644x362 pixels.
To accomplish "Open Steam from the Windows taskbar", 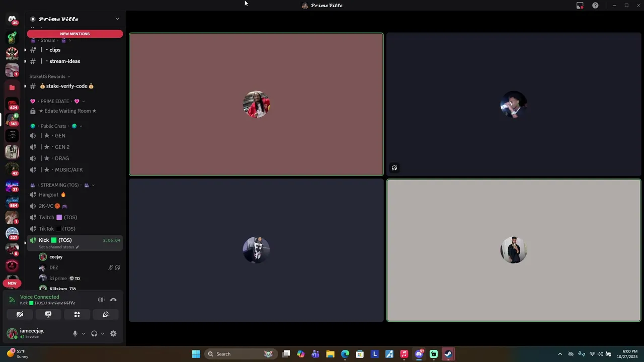I will point(448,354).
